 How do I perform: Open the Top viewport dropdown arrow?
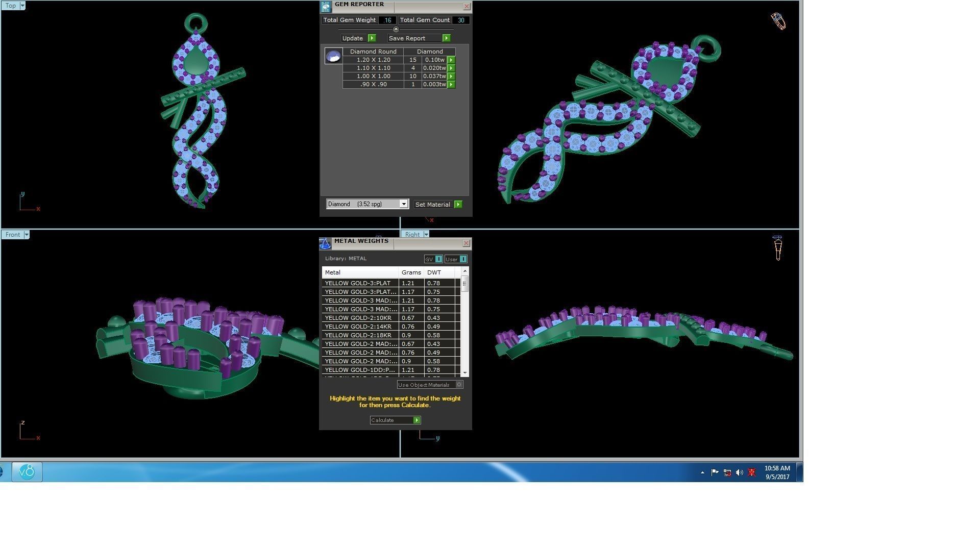pos(22,6)
